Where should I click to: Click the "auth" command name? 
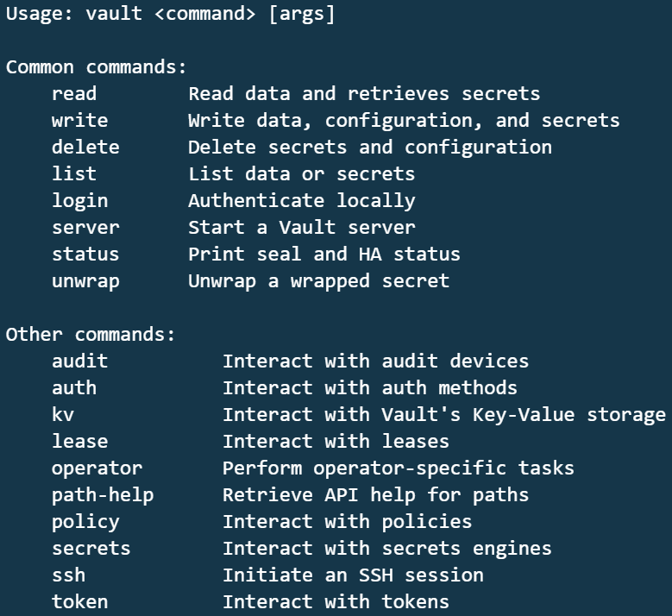(74, 387)
